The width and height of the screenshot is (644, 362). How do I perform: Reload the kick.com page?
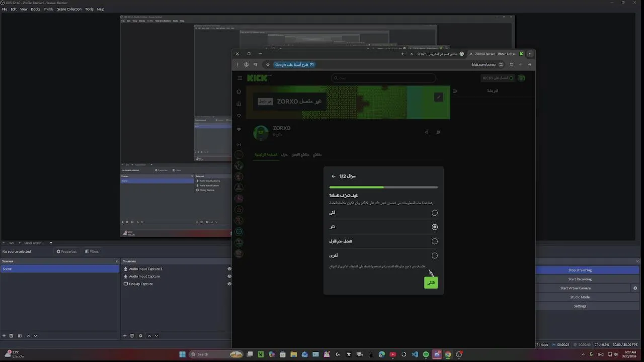pyautogui.click(x=512, y=64)
